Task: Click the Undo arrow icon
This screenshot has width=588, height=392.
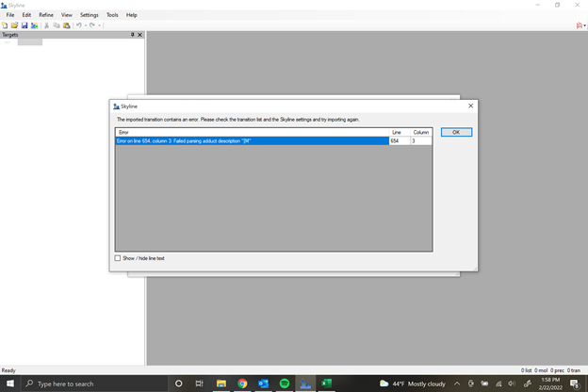Action: tap(78, 25)
